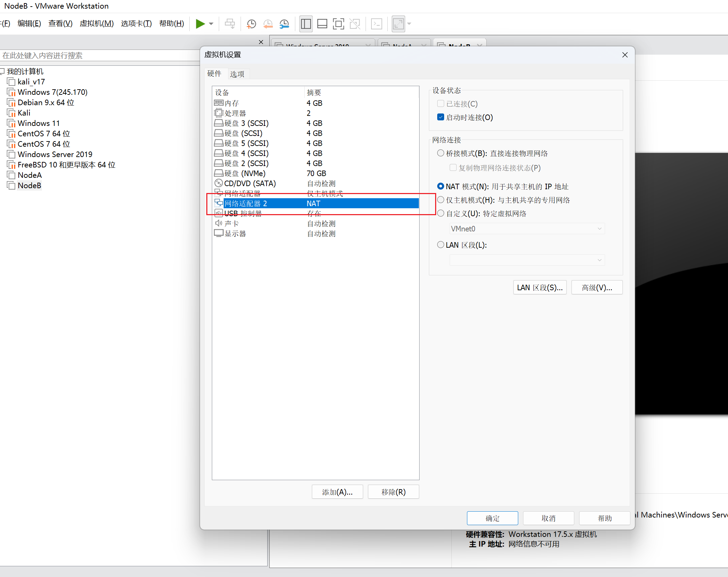Close the library panel with X
The width and height of the screenshot is (728, 577).
click(x=261, y=42)
